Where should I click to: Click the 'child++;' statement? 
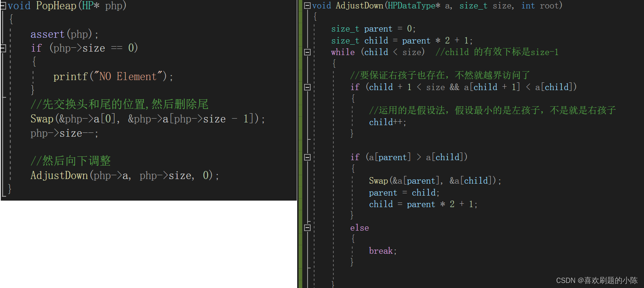387,122
